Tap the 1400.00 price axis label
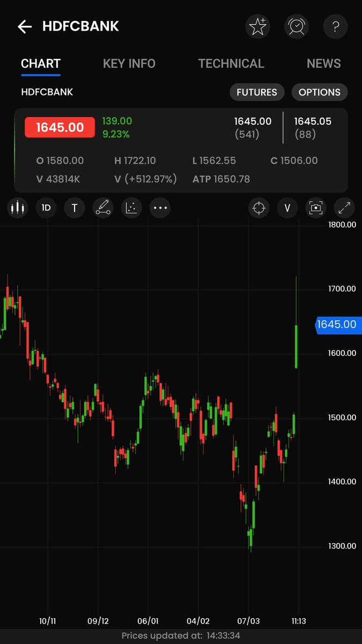 342,482
